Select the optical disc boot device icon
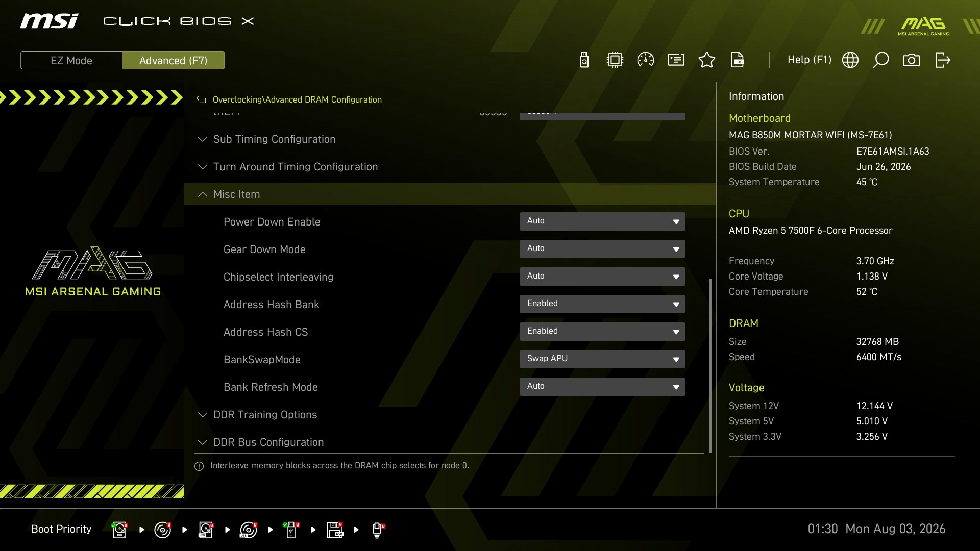 pyautogui.click(x=163, y=530)
